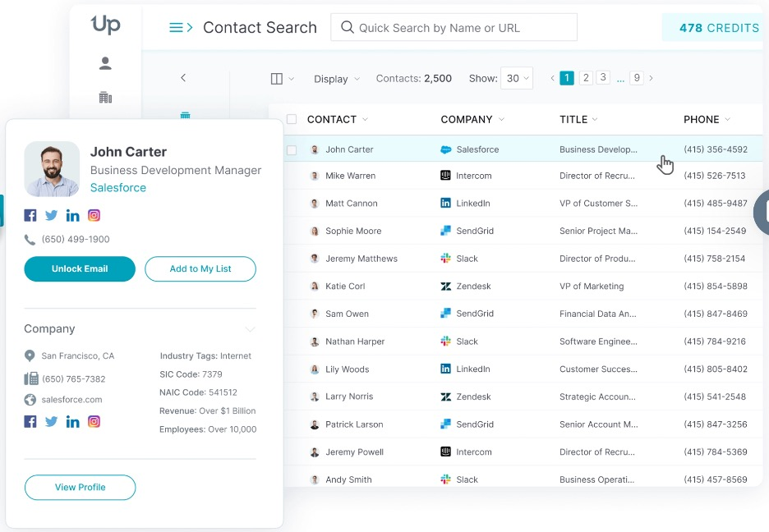The width and height of the screenshot is (769, 532).
Task: Open the contacts person icon in sidebar
Action: (105, 63)
